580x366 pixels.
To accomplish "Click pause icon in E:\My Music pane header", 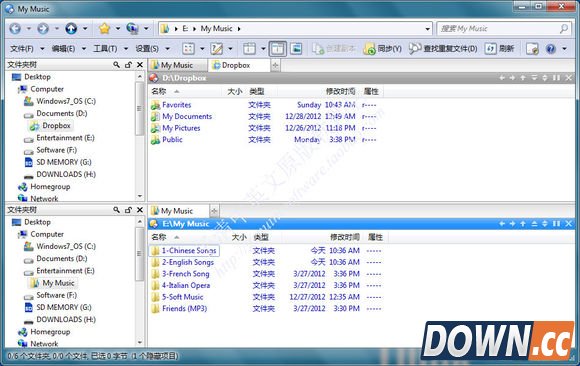I will 556,224.
